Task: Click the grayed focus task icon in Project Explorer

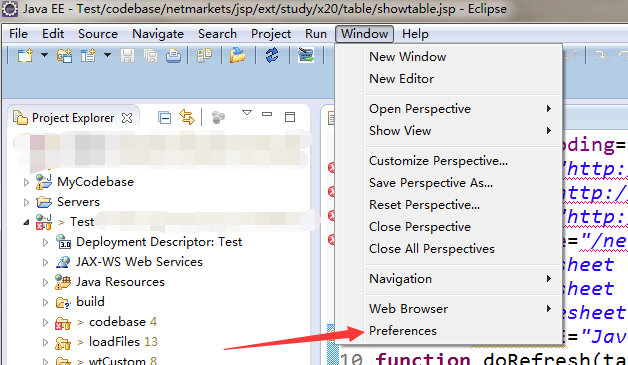Action: pyautogui.click(x=218, y=117)
